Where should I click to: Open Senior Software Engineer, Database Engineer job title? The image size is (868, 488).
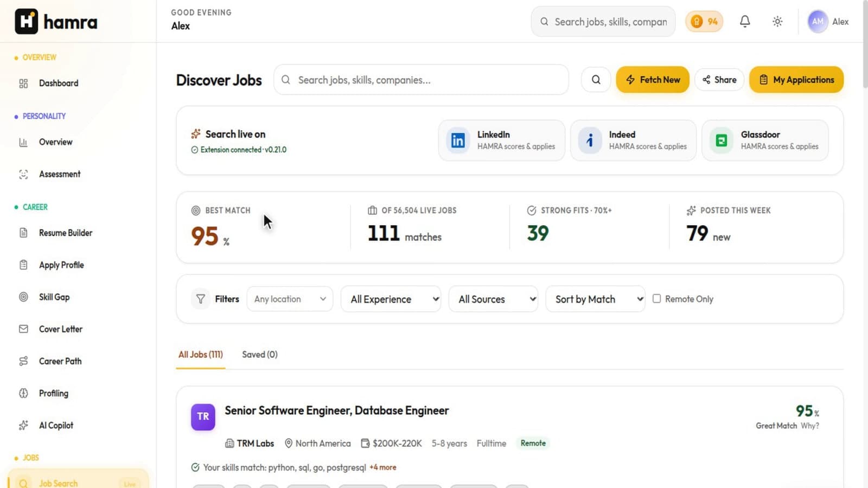pyautogui.click(x=337, y=410)
